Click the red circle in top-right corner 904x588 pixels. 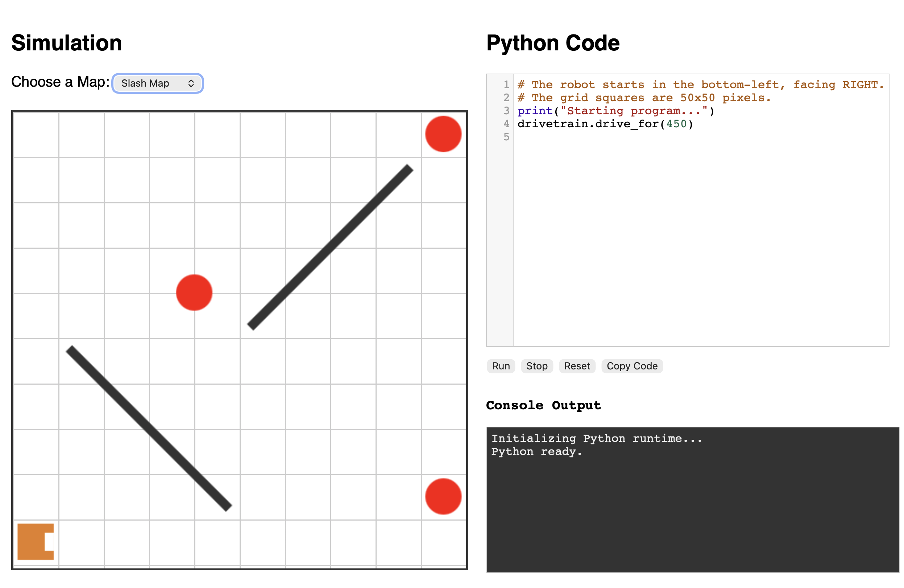point(443,134)
